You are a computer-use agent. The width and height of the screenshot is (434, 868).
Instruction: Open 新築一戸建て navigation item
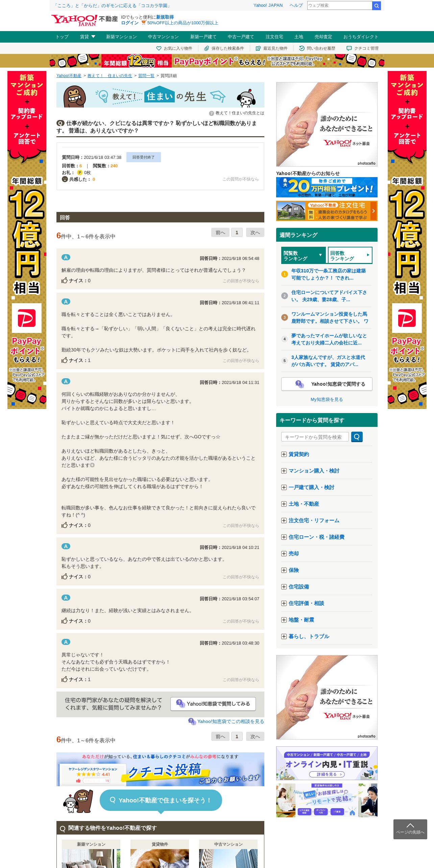203,37
